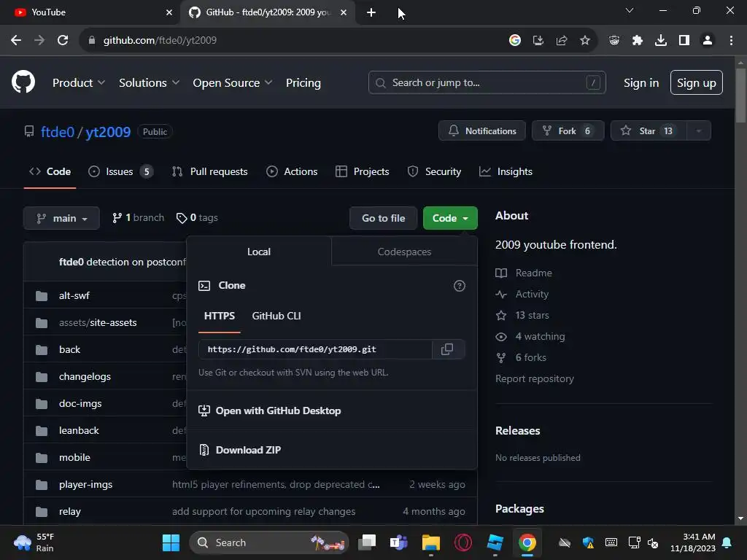
Task: Click the Report repository link
Action: 535,378
